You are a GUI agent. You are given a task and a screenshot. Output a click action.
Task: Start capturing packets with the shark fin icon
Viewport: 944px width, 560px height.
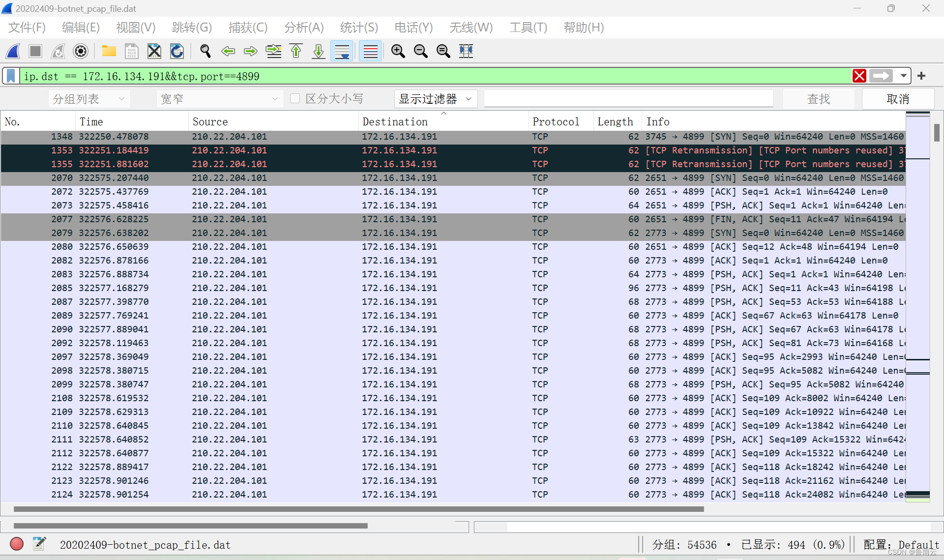[13, 51]
